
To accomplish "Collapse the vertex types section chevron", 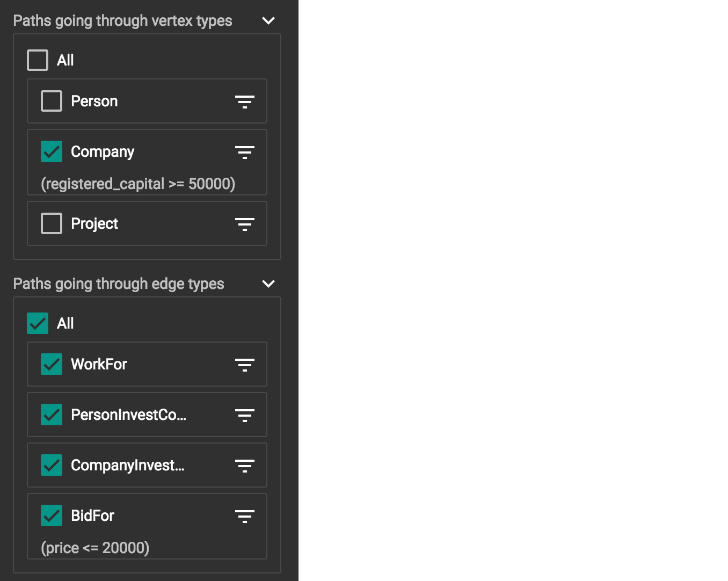I will pyautogui.click(x=268, y=20).
